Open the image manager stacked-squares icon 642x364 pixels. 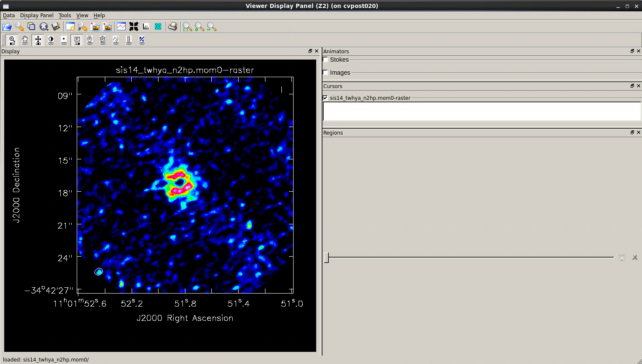[31, 27]
